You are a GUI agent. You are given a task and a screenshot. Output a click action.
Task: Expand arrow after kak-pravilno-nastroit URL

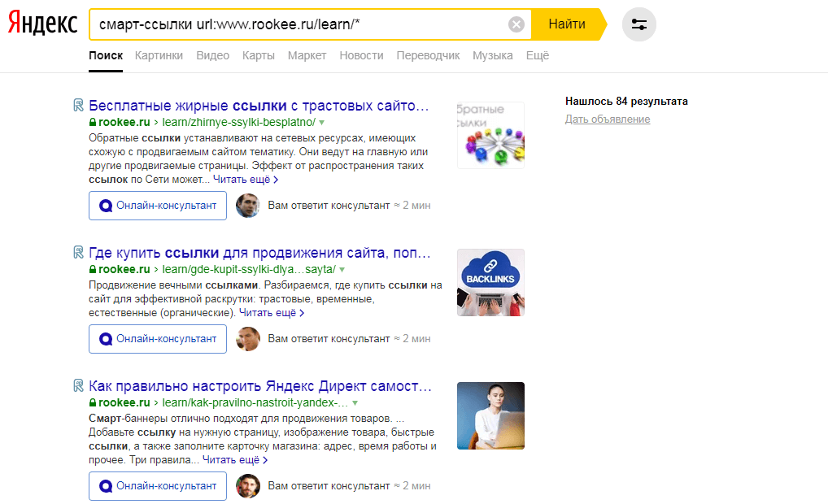(355, 403)
